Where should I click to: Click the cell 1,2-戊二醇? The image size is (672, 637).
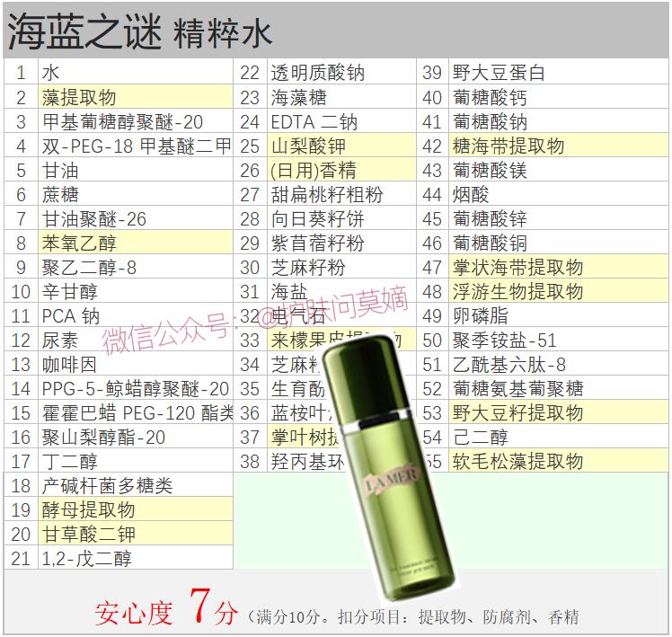click(x=136, y=558)
